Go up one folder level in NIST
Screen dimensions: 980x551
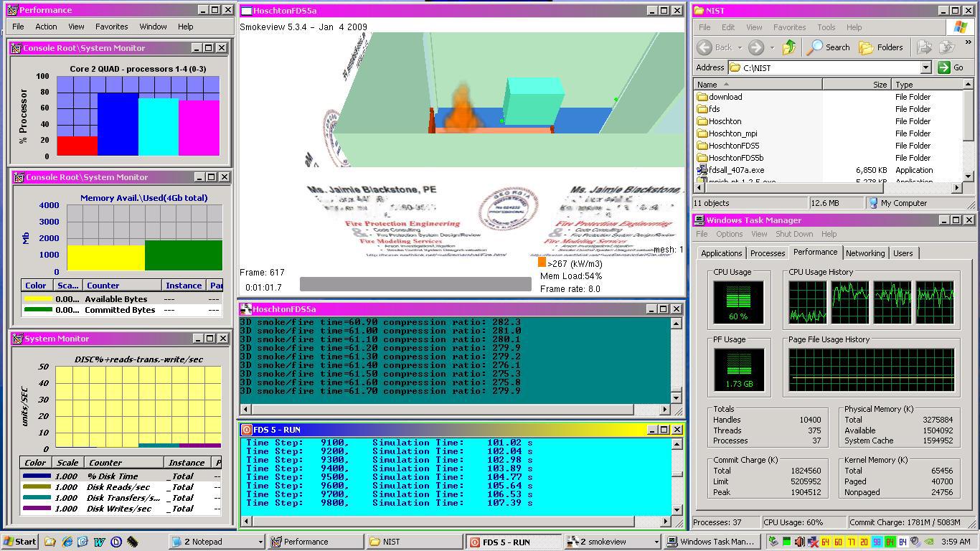click(x=789, y=47)
